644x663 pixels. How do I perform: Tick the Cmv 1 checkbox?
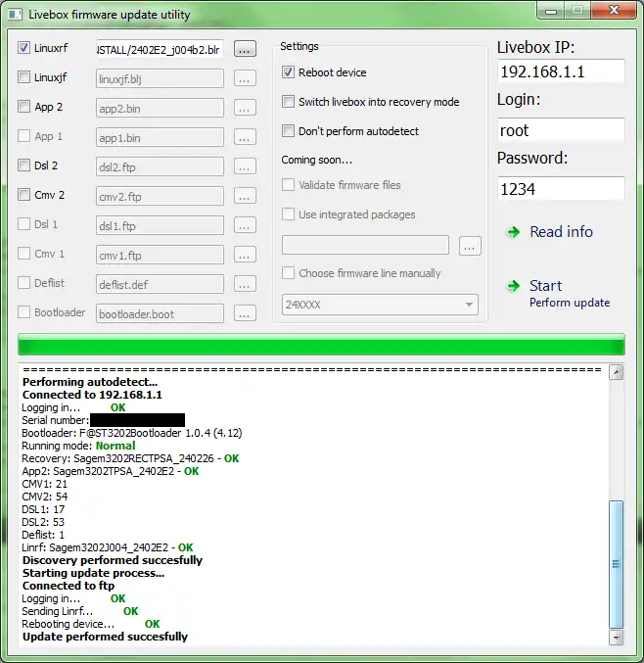pyautogui.click(x=24, y=254)
